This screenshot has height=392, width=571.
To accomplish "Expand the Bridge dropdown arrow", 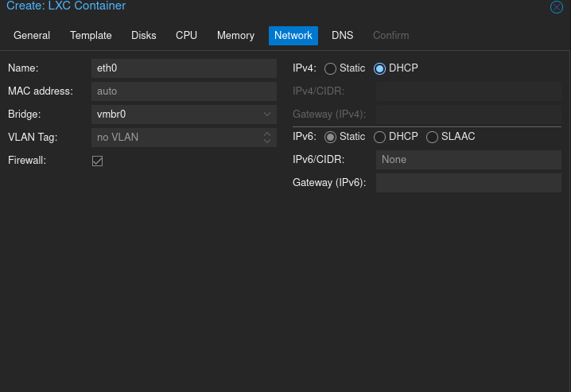I will (x=267, y=114).
